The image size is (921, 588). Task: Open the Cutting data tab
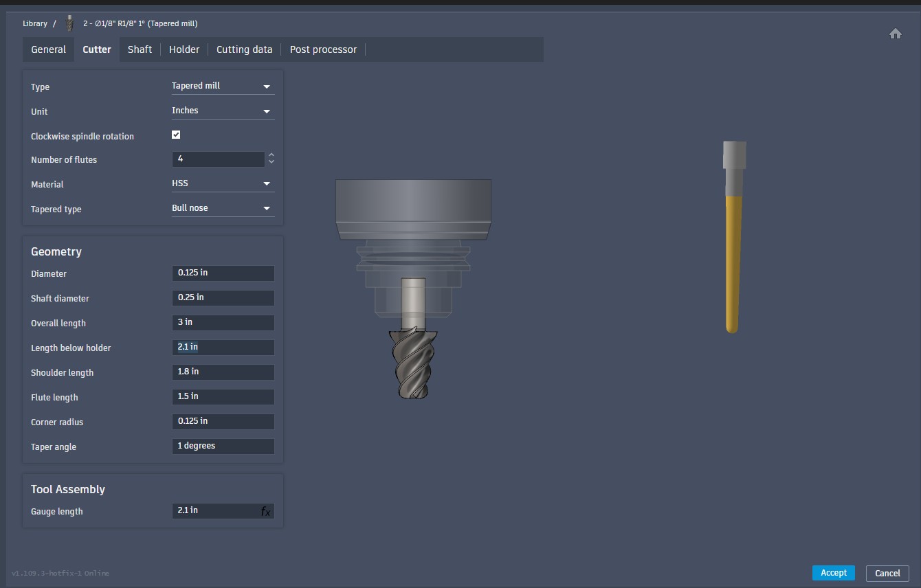click(244, 49)
